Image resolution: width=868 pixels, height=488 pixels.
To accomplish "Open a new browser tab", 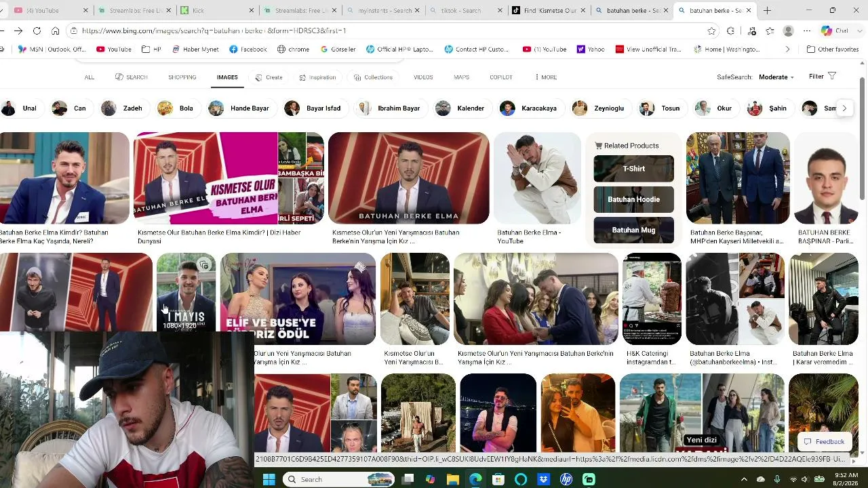I will coord(767,10).
